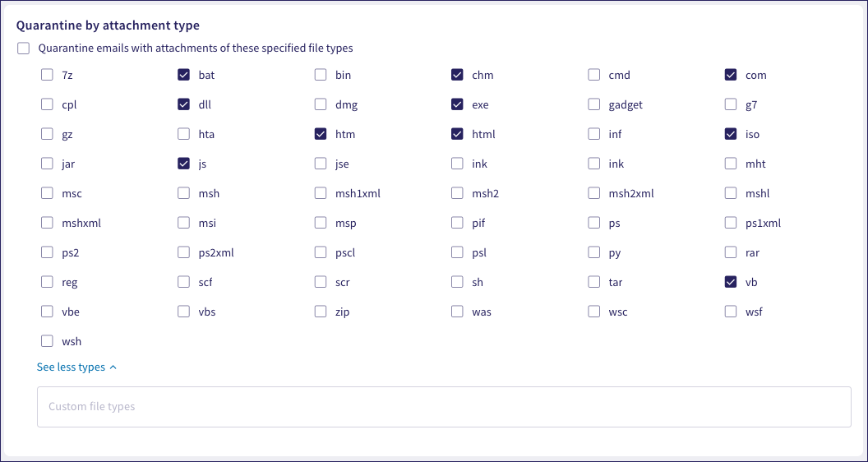Tick the zip file type checkbox

click(321, 312)
